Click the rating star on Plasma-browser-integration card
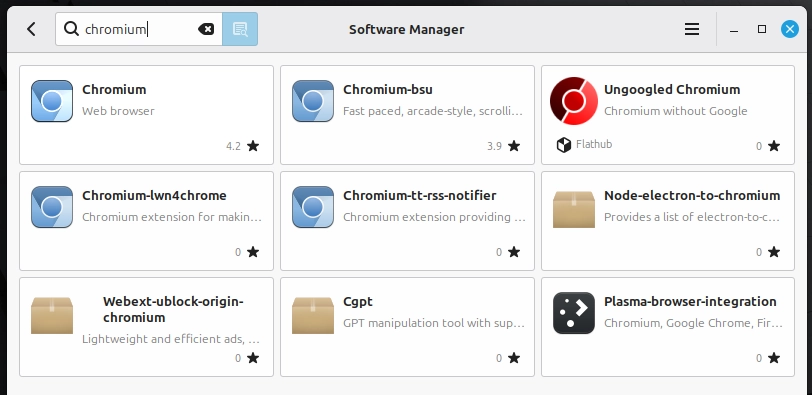 (x=774, y=358)
